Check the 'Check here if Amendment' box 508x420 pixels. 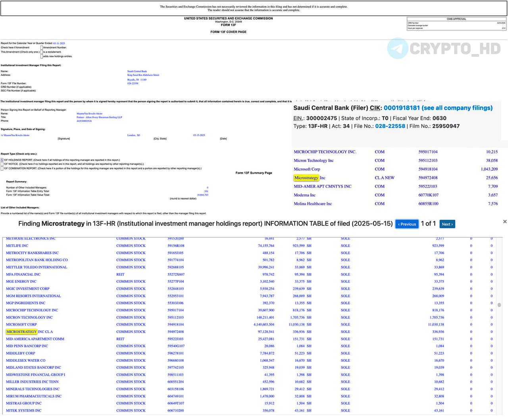(42, 48)
